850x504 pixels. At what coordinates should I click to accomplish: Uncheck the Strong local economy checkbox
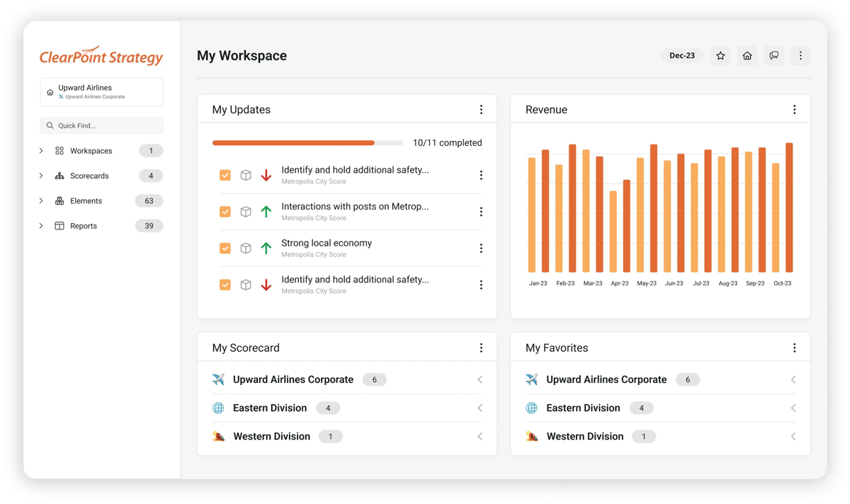(x=225, y=248)
